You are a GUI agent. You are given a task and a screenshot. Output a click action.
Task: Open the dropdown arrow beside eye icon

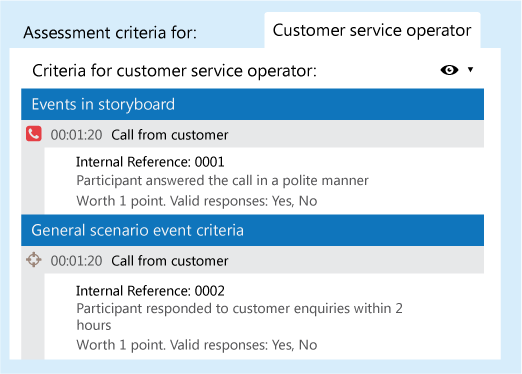(x=470, y=69)
